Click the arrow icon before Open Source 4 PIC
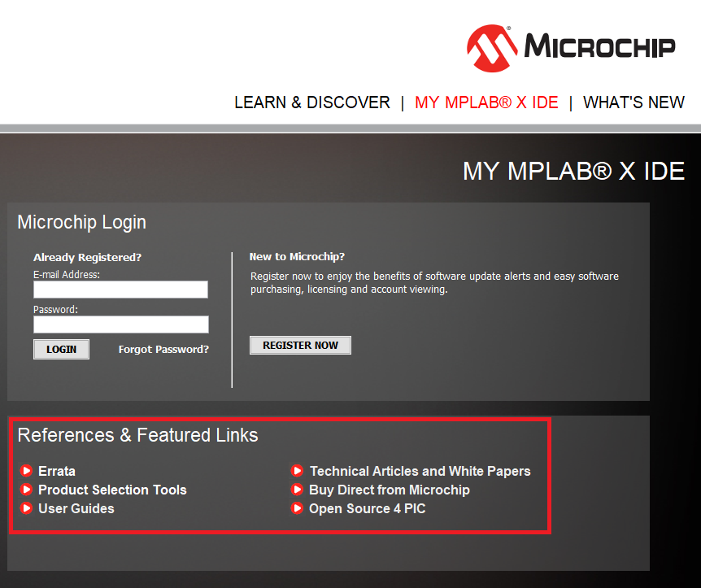This screenshot has width=701, height=588. 298,508
